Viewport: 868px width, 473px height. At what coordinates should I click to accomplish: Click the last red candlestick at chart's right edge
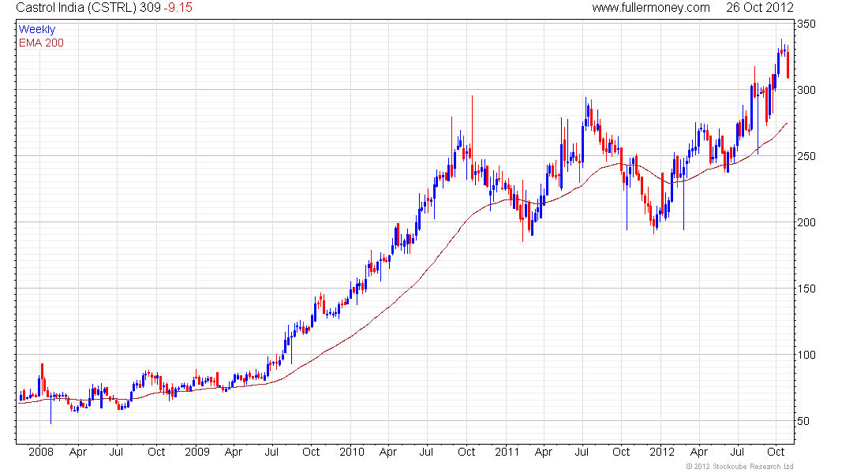788,64
